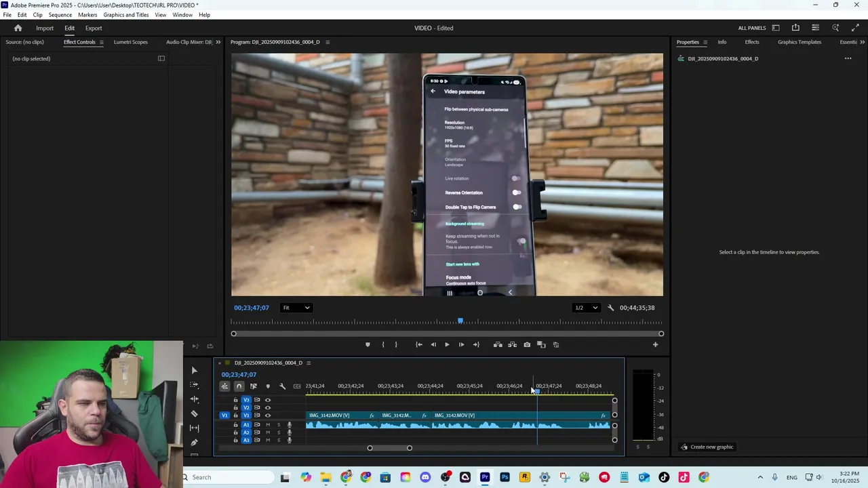Open the Fit zoom level dropdown

pyautogui.click(x=296, y=308)
